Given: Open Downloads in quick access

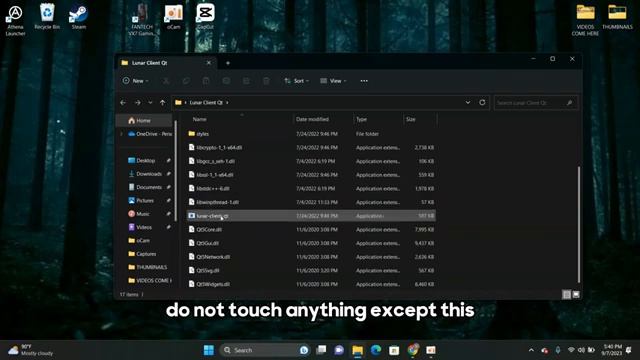Looking at the screenshot, I should 146,174.
